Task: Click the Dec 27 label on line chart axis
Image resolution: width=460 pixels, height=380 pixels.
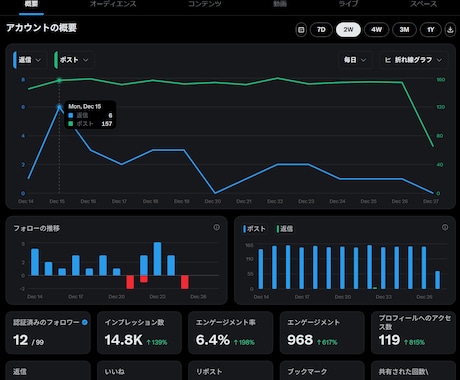Action: [x=431, y=201]
